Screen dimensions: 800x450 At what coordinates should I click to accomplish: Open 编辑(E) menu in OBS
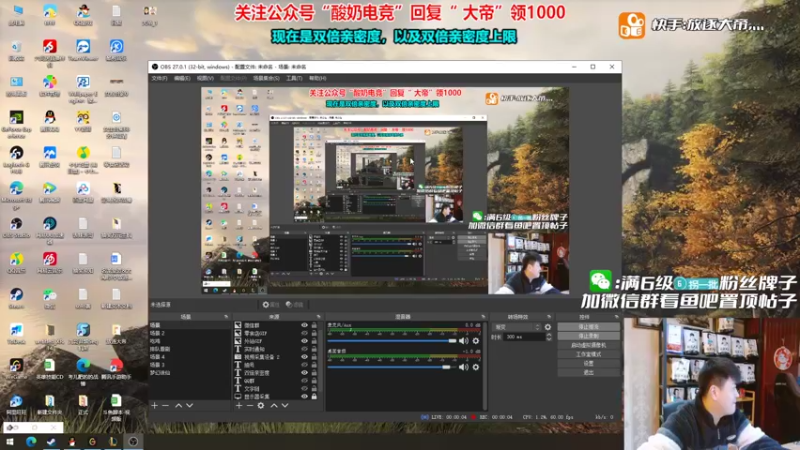click(x=182, y=78)
